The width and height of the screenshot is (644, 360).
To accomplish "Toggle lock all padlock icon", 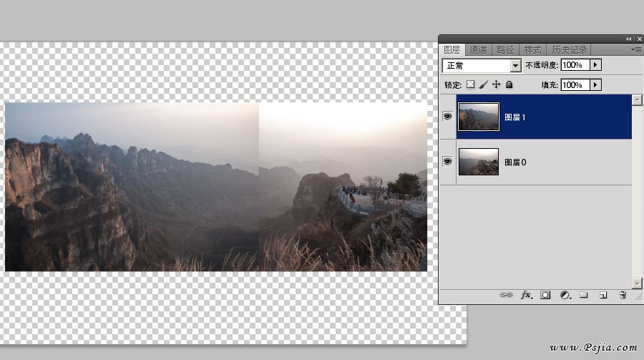I will click(509, 84).
